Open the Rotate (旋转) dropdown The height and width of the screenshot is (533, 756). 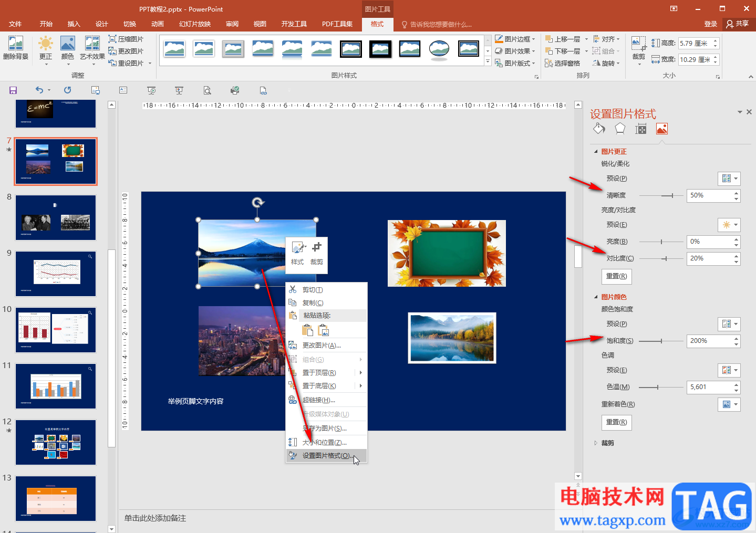click(606, 63)
